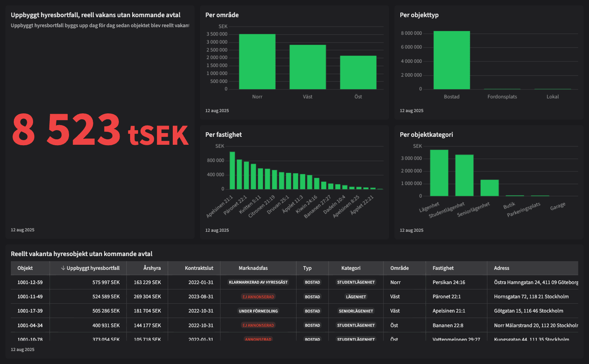Click the Kontraktslut column header
This screenshot has width=589, height=364.
click(x=199, y=268)
